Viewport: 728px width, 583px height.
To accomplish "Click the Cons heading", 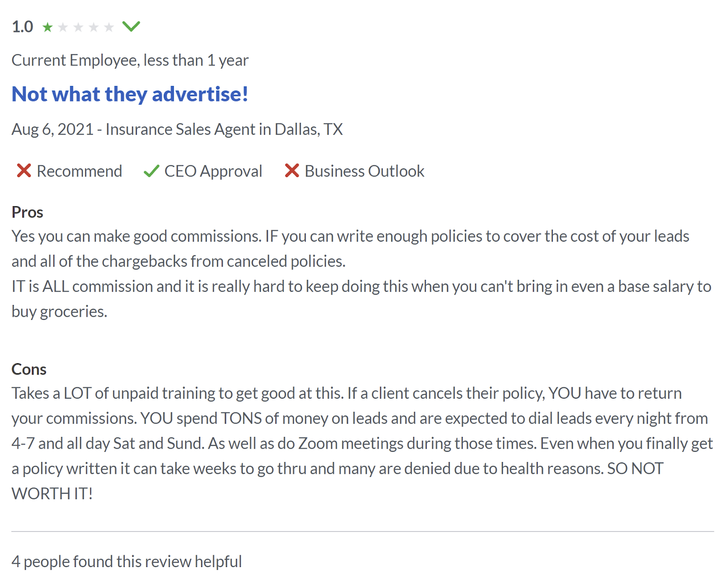I will tap(29, 369).
